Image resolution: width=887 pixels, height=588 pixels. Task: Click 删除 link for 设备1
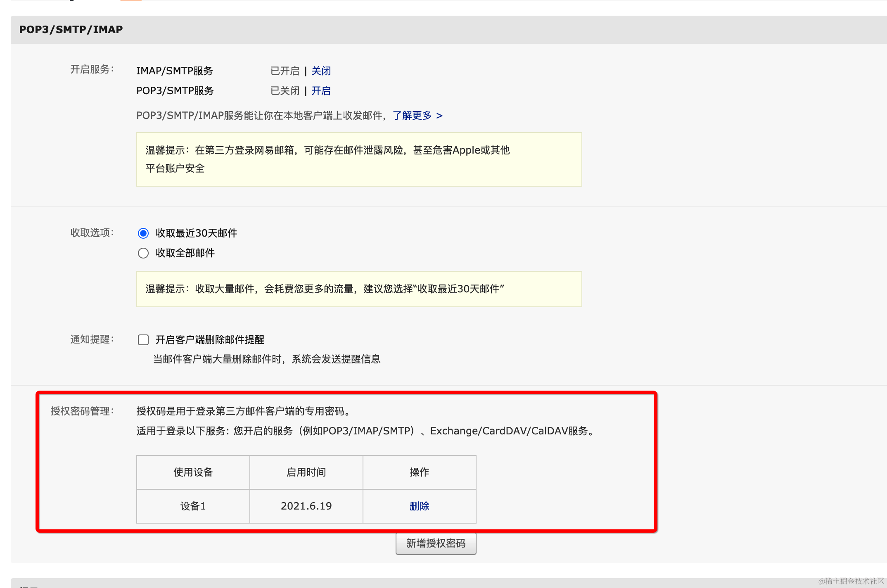click(419, 506)
